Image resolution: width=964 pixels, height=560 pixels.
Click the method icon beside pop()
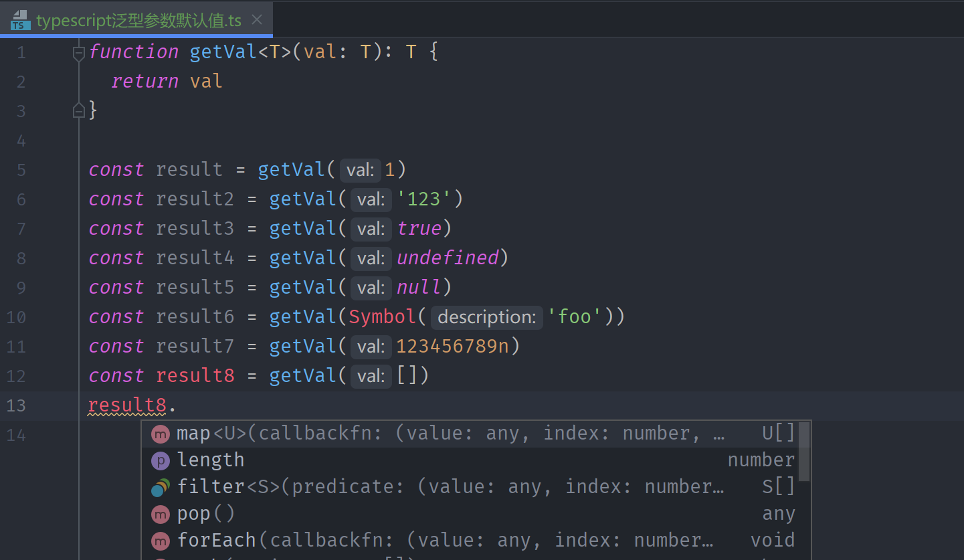(x=160, y=513)
